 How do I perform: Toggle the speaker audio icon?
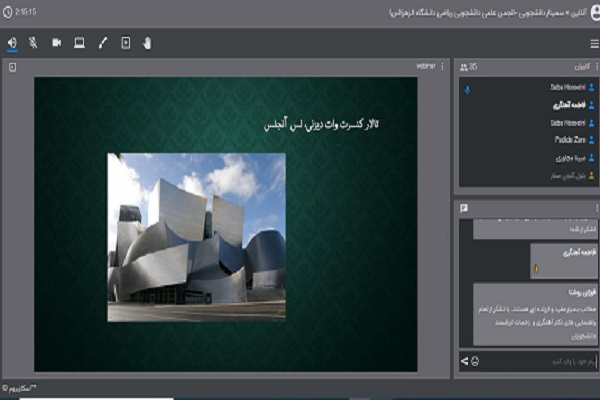12,42
